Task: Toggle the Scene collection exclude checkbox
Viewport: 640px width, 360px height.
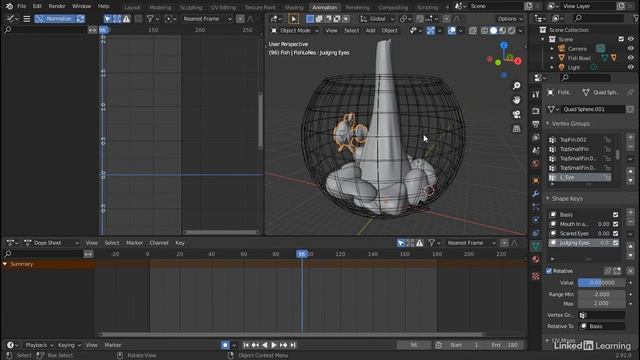Action: [621, 39]
